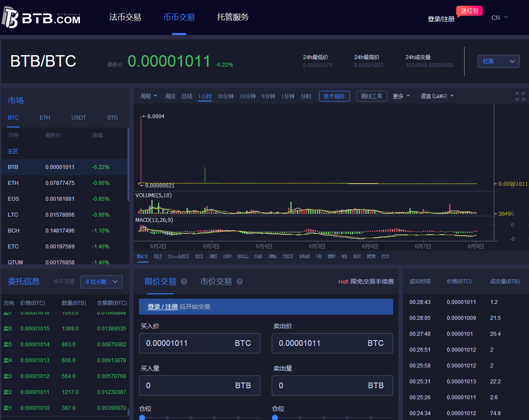Select the 限价交易 order tab
The width and height of the screenshot is (529, 420).
click(x=160, y=281)
